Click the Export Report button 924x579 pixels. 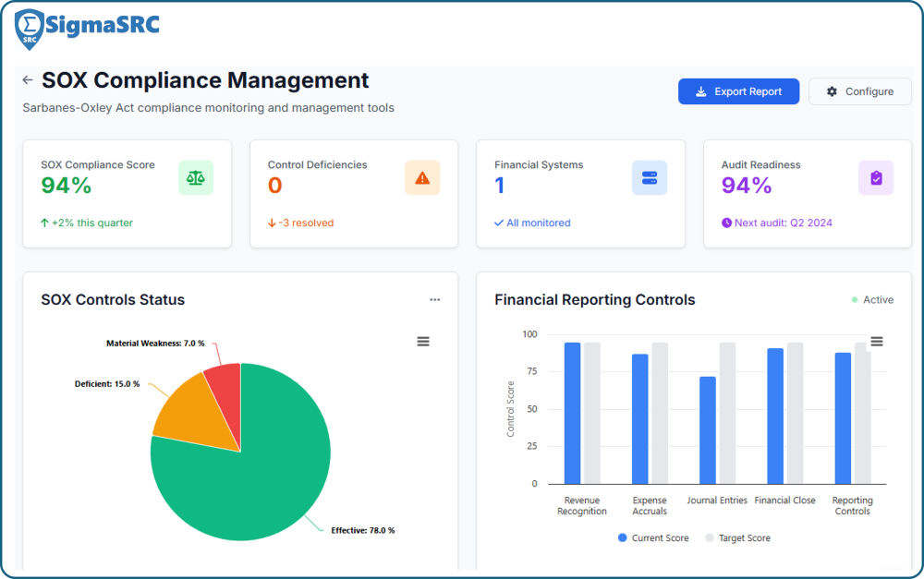pos(738,91)
